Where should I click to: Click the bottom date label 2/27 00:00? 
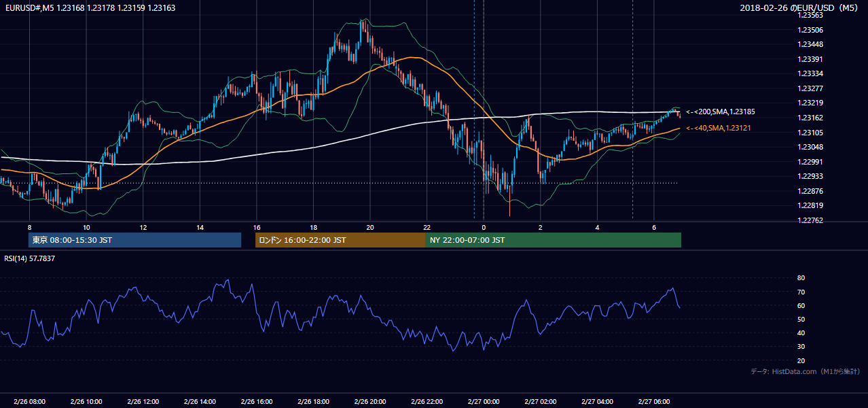[483, 402]
